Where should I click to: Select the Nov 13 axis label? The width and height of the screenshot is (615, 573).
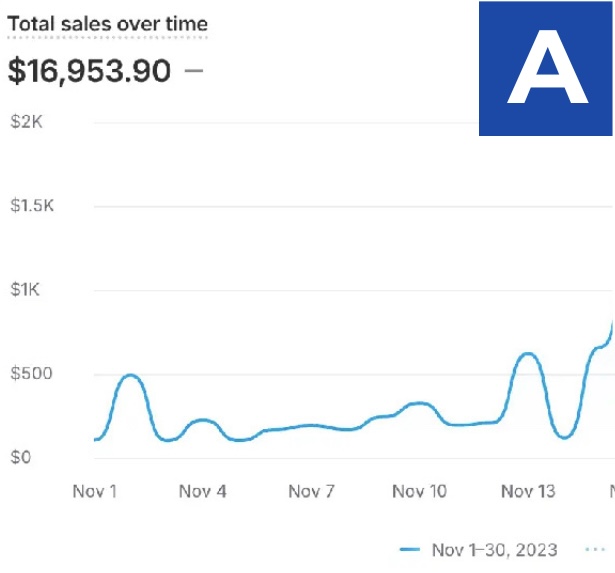[x=528, y=491]
